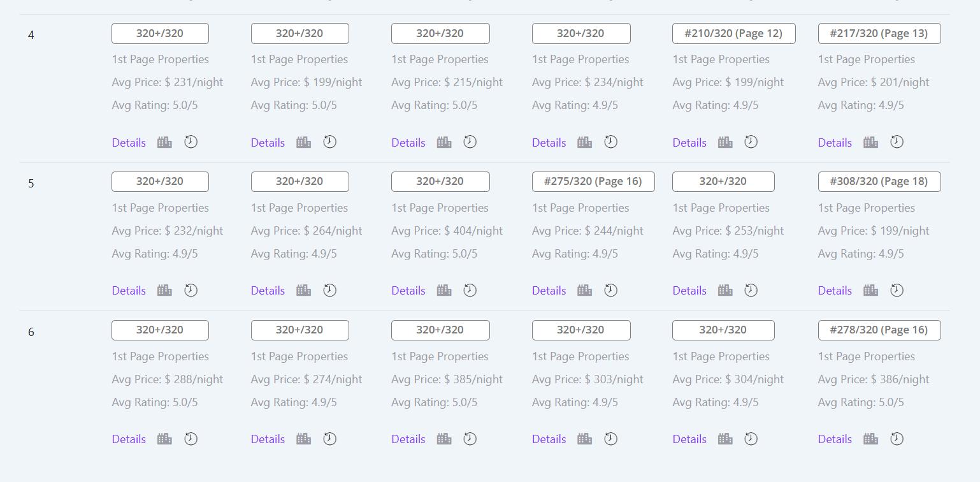
Task: Open Details for the $232/night cell
Action: point(129,291)
